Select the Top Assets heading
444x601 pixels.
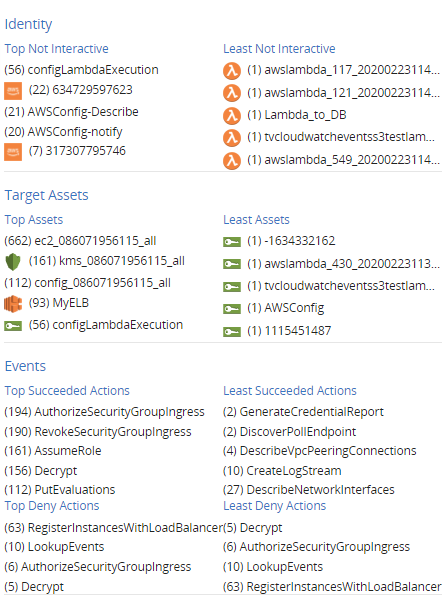tap(34, 220)
